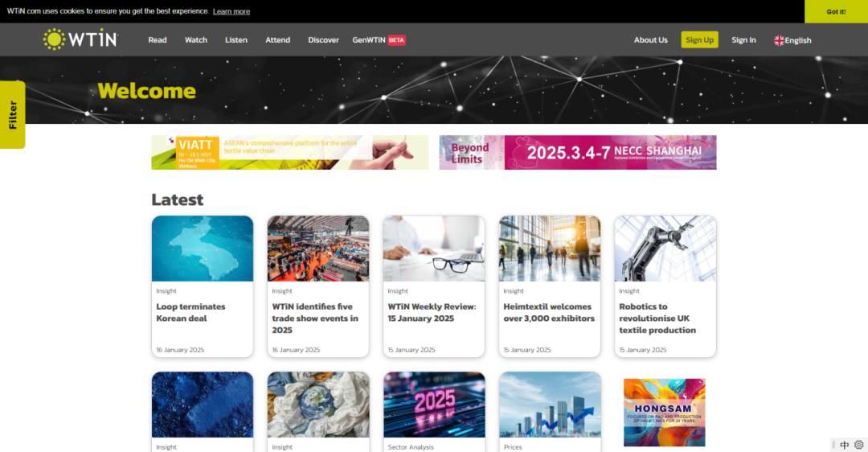Click the Prices category label
Image resolution: width=868 pixels, height=452 pixels.
click(x=513, y=447)
